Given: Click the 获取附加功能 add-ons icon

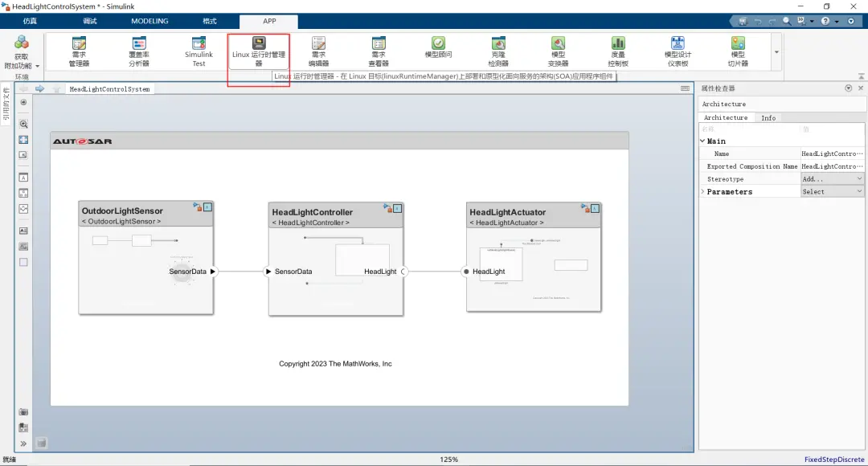Looking at the screenshot, I should tap(22, 43).
